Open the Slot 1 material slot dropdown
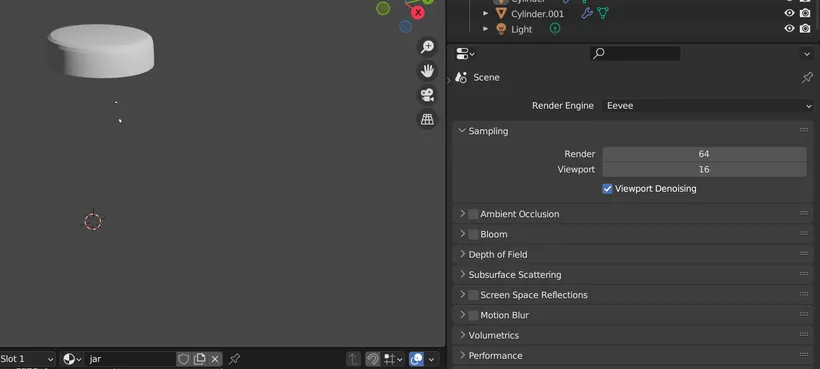Image resolution: width=820 pixels, height=369 pixels. click(x=27, y=359)
